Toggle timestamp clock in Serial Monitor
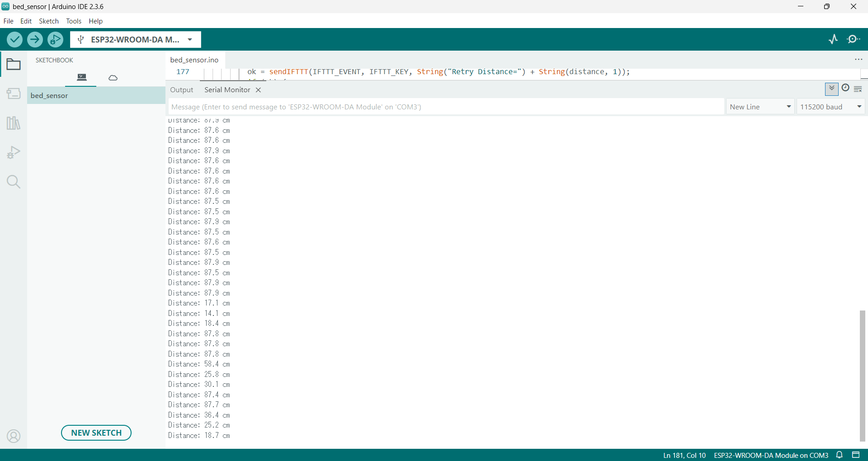868x461 pixels. tap(845, 88)
